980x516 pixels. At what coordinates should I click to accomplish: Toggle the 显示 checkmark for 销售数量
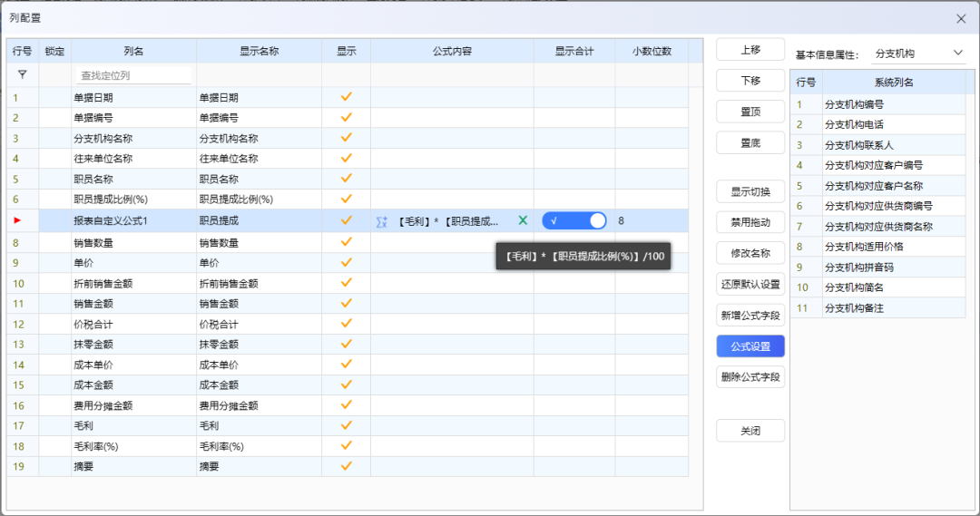pyautogui.click(x=346, y=242)
